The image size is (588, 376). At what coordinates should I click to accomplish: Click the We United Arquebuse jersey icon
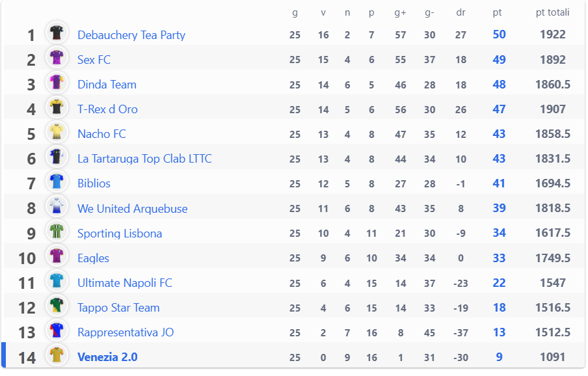[x=57, y=206]
